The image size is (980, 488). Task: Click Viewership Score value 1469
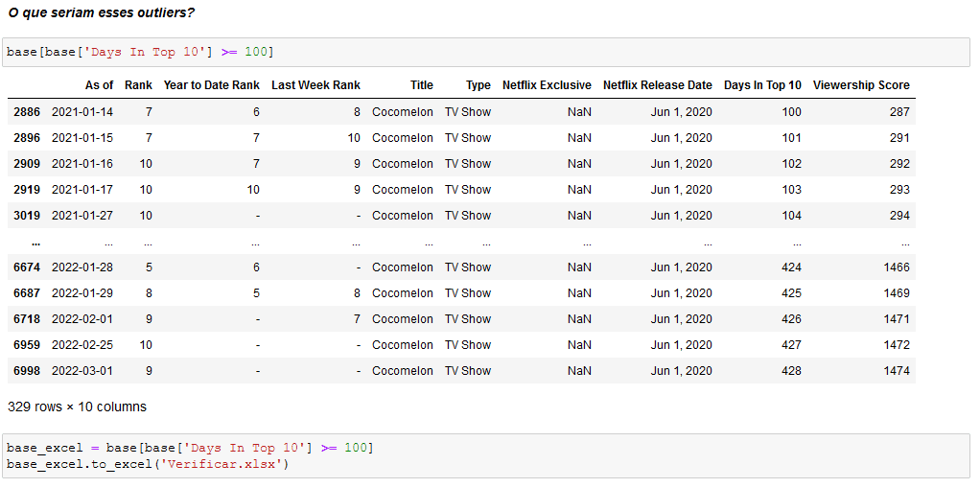coord(897,292)
